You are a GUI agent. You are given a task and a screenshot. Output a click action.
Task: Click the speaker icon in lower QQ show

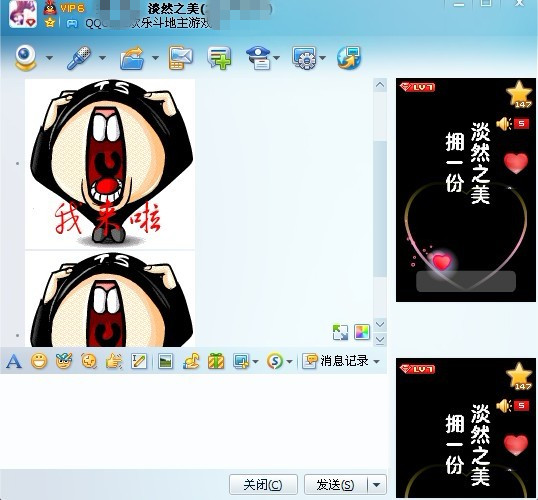(x=504, y=406)
